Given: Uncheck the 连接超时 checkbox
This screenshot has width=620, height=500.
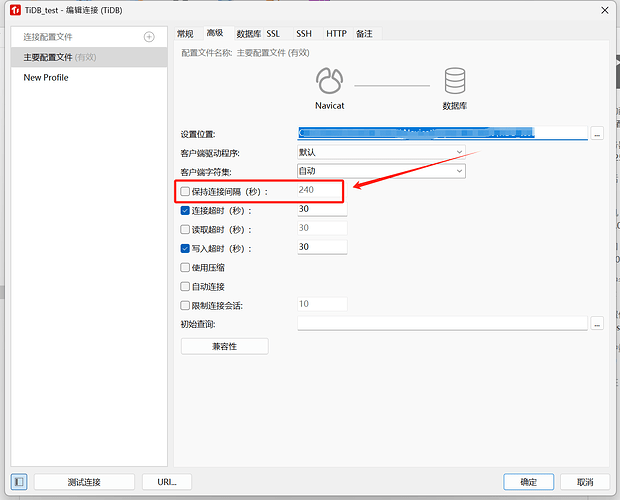Looking at the screenshot, I should tap(185, 211).
